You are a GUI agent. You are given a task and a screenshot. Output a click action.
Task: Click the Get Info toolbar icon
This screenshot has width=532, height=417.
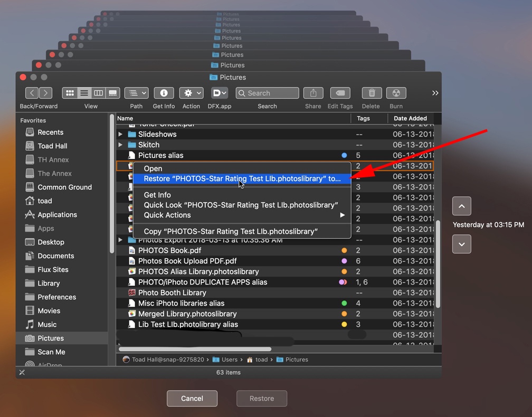point(164,93)
